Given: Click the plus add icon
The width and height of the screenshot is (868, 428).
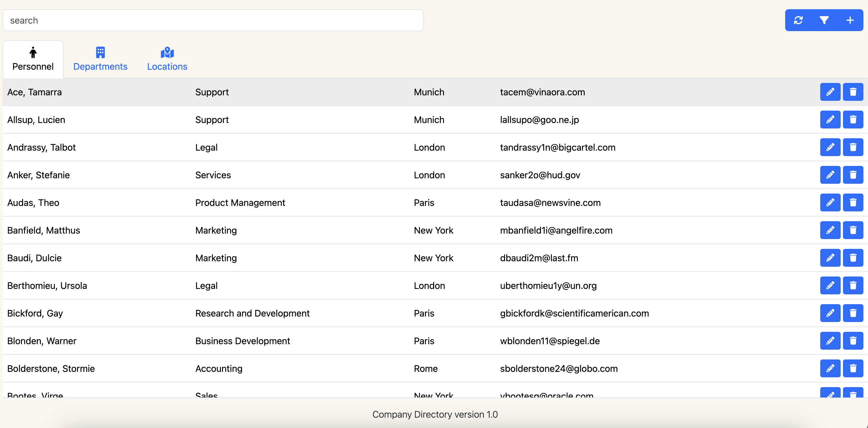Looking at the screenshot, I should [850, 20].
